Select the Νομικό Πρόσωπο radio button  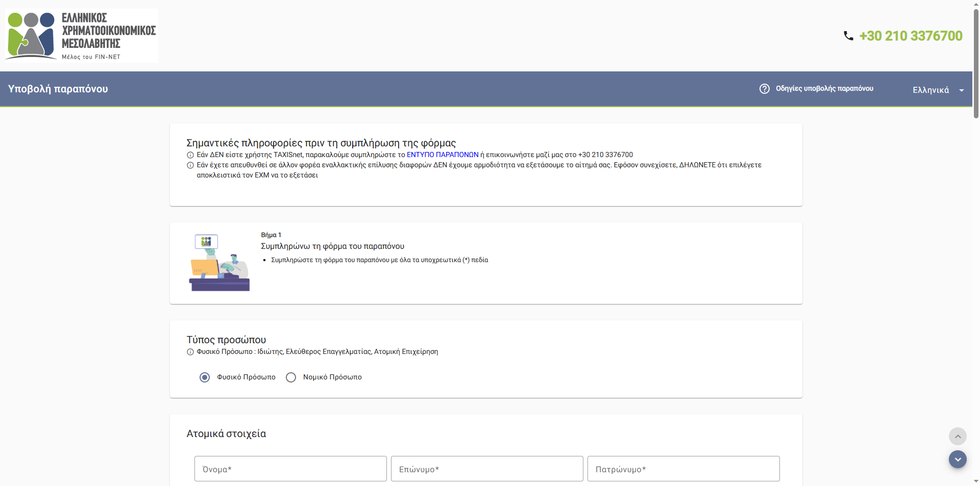[x=291, y=377]
